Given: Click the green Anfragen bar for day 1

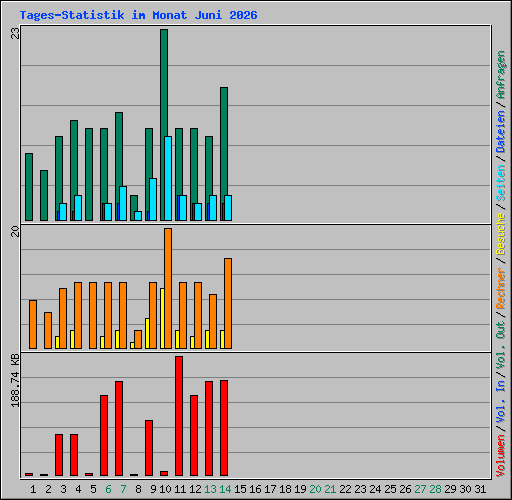Looking at the screenshot, I should [29, 187].
